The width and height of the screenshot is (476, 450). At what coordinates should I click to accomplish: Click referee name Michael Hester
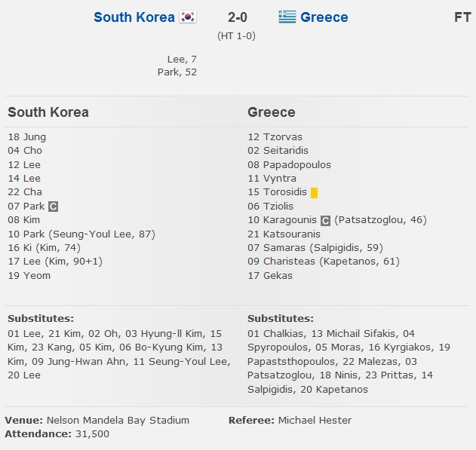pyautogui.click(x=315, y=420)
